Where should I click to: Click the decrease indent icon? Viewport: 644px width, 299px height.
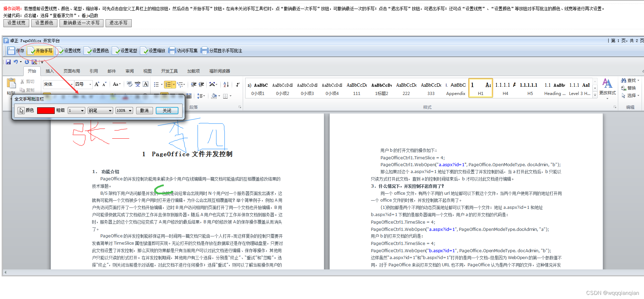point(194,84)
